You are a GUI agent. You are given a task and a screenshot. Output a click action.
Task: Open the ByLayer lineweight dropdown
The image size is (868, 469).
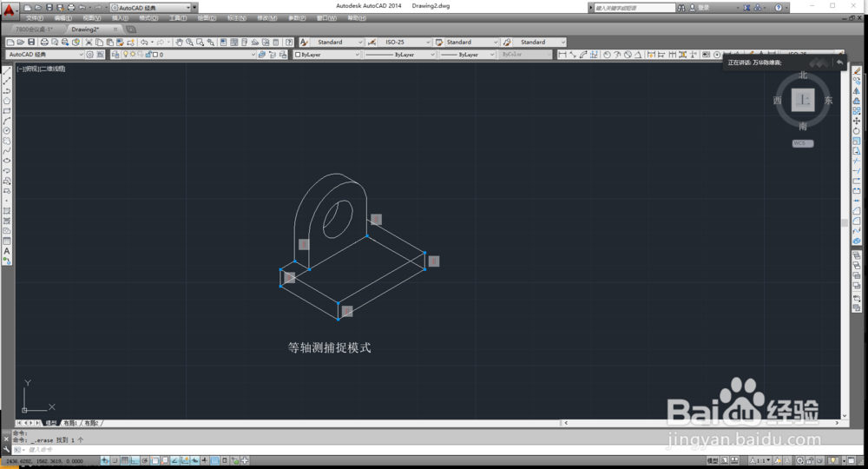pyautogui.click(x=467, y=54)
